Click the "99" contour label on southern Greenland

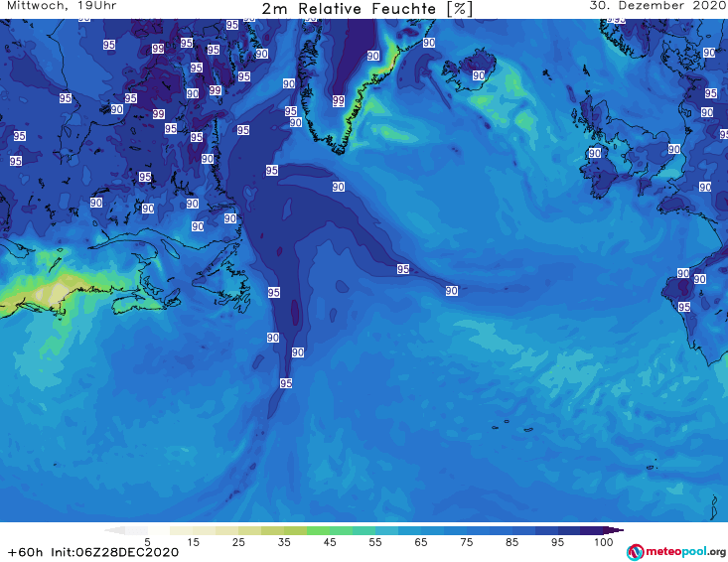pyautogui.click(x=339, y=100)
